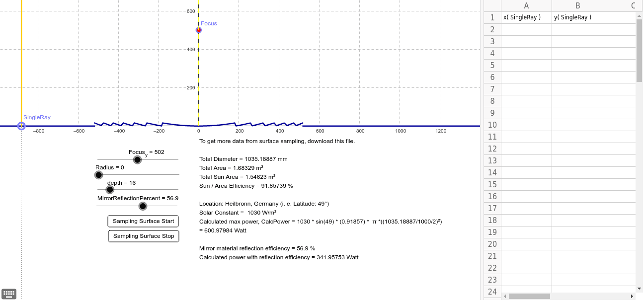Open the virtual keyboard icon

[x=9, y=294]
